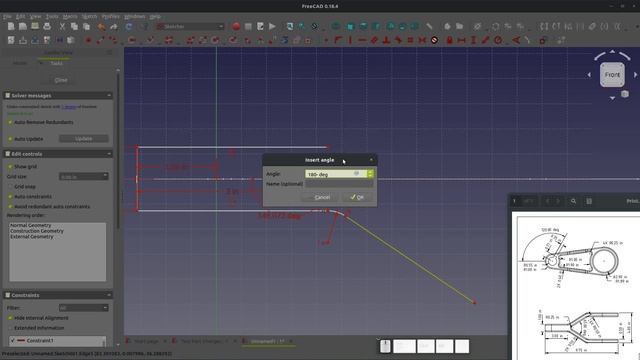Click the Execute macro play icon
Image resolution: width=640 pixels, height=360 pixels.
272,27
